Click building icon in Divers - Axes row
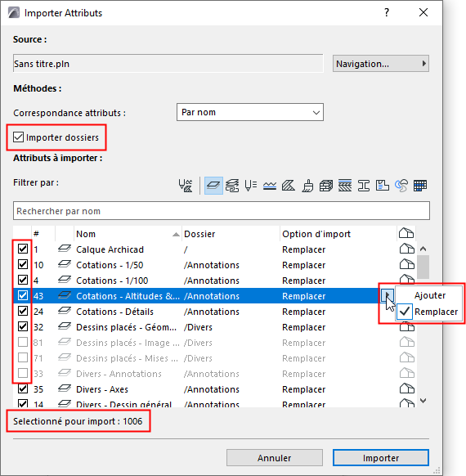Screen dimensions: 466x476 [x=407, y=388]
